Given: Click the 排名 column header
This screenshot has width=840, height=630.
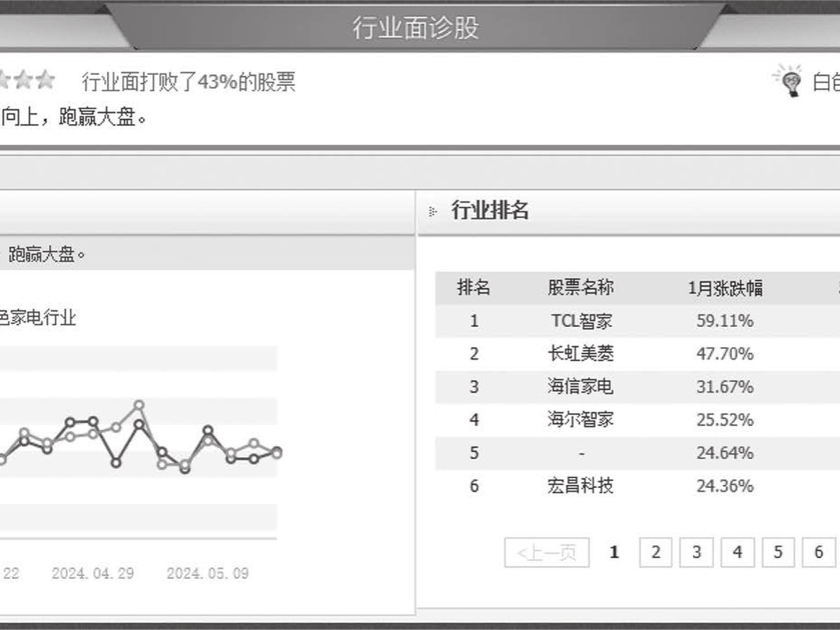Looking at the screenshot, I should point(474,288).
